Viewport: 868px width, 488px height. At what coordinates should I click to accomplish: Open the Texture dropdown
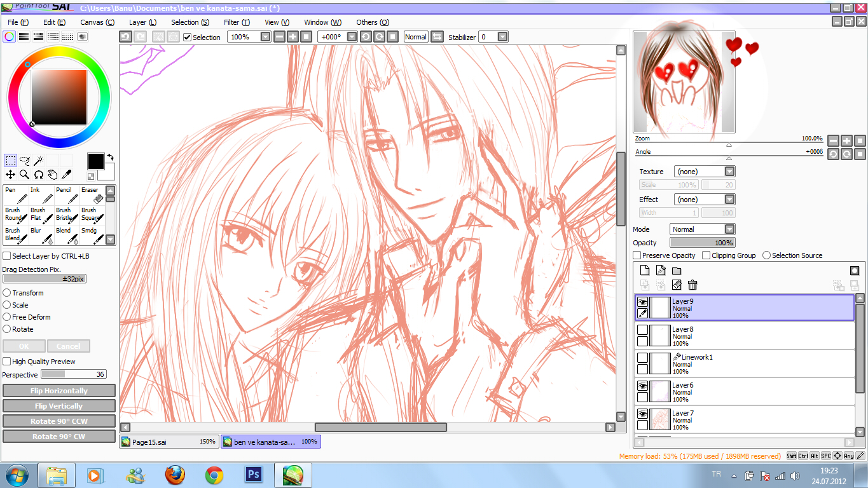point(730,172)
